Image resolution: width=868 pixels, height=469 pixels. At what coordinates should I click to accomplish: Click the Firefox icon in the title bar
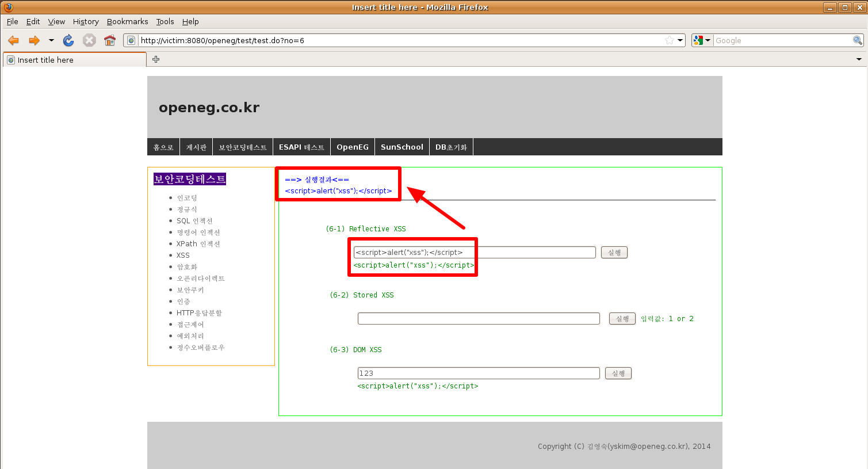point(8,7)
